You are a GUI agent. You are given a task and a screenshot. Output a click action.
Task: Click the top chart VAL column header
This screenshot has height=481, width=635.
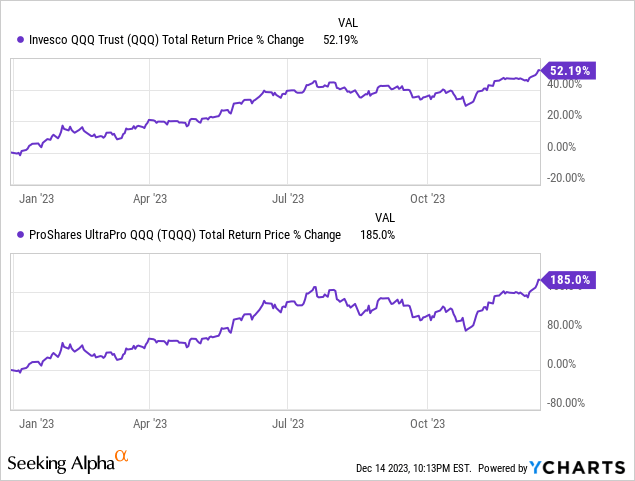tap(340, 22)
